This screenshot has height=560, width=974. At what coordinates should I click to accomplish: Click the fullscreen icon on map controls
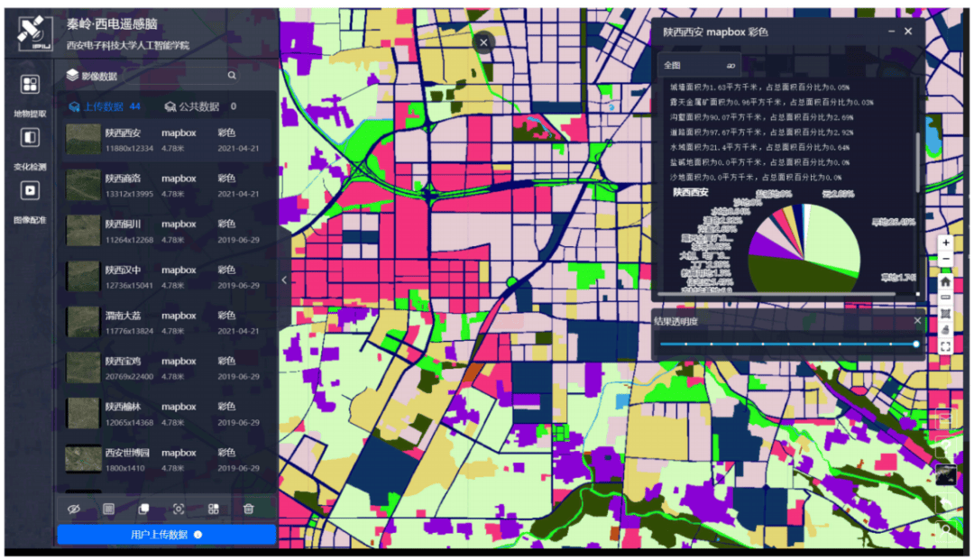(x=945, y=346)
